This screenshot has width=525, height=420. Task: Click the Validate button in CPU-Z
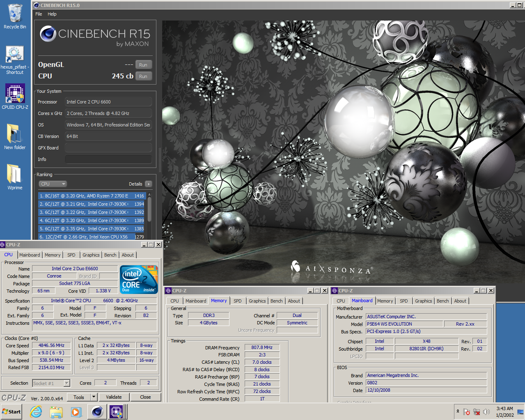tap(114, 397)
